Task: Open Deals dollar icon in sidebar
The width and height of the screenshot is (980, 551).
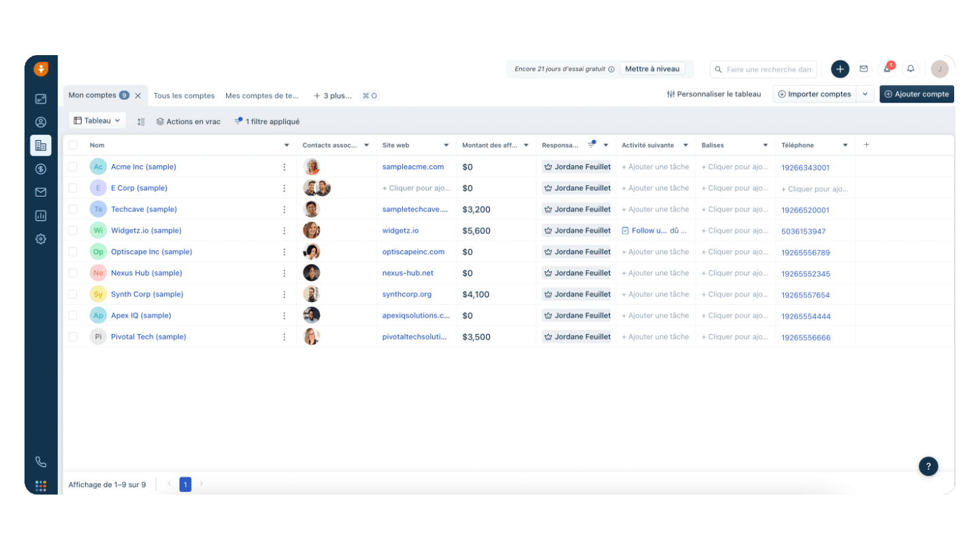Action: [41, 169]
